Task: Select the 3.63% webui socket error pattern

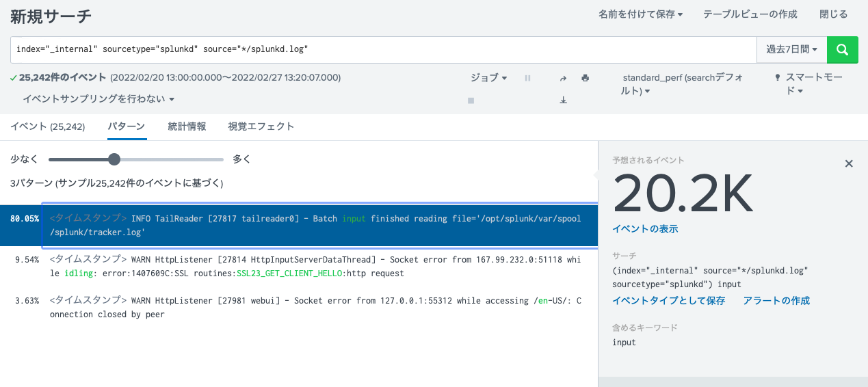Action: pos(299,308)
